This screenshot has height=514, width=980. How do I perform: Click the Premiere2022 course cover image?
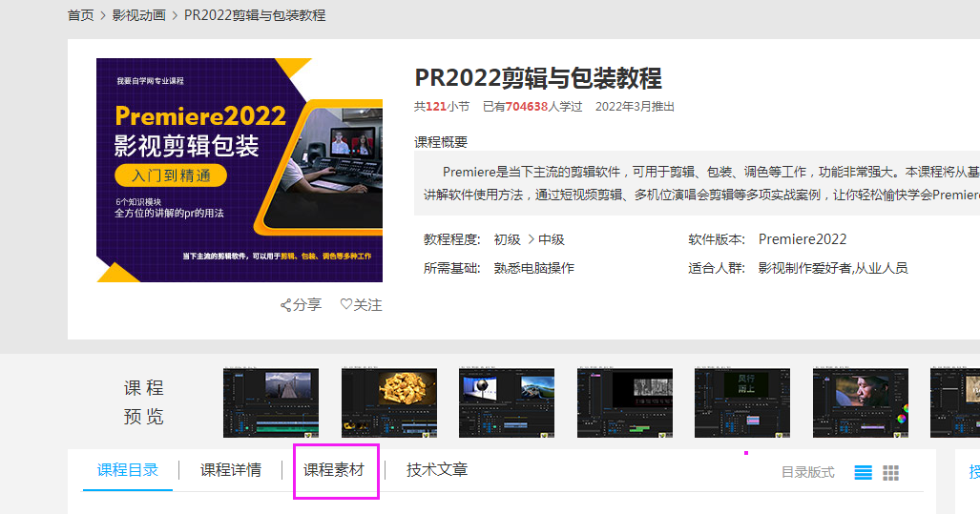[240, 171]
